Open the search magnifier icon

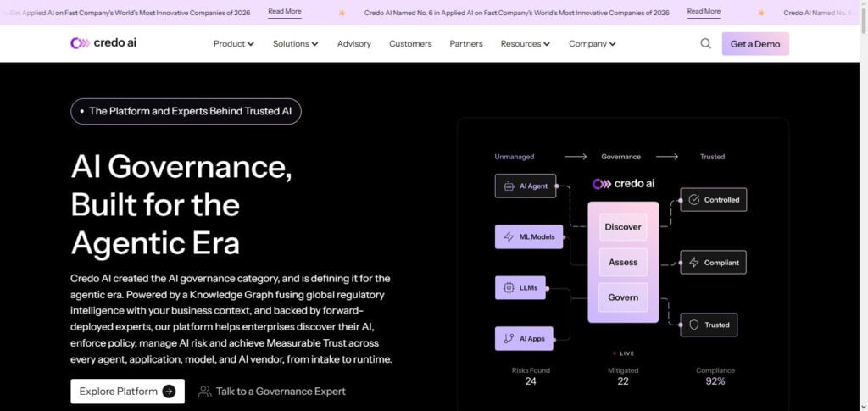tap(706, 44)
